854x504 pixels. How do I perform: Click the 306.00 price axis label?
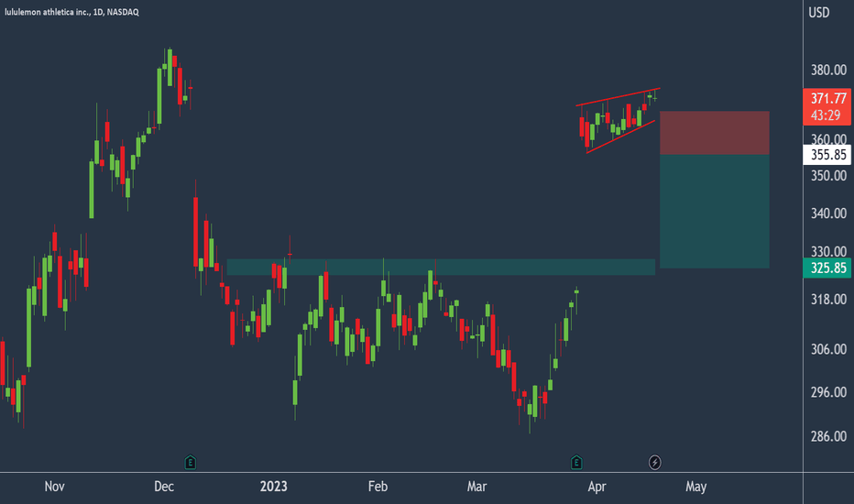(828, 349)
